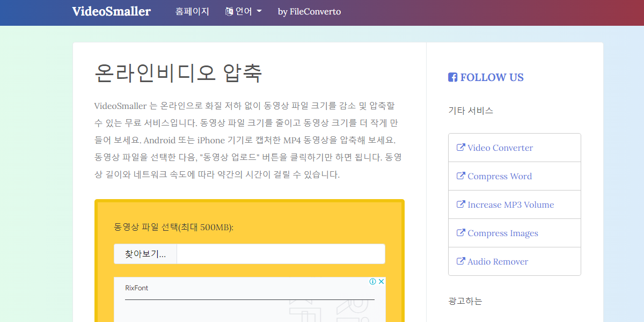Screen dimensions: 644x322
Task: Click the language translate icon
Action: pyautogui.click(x=229, y=11)
